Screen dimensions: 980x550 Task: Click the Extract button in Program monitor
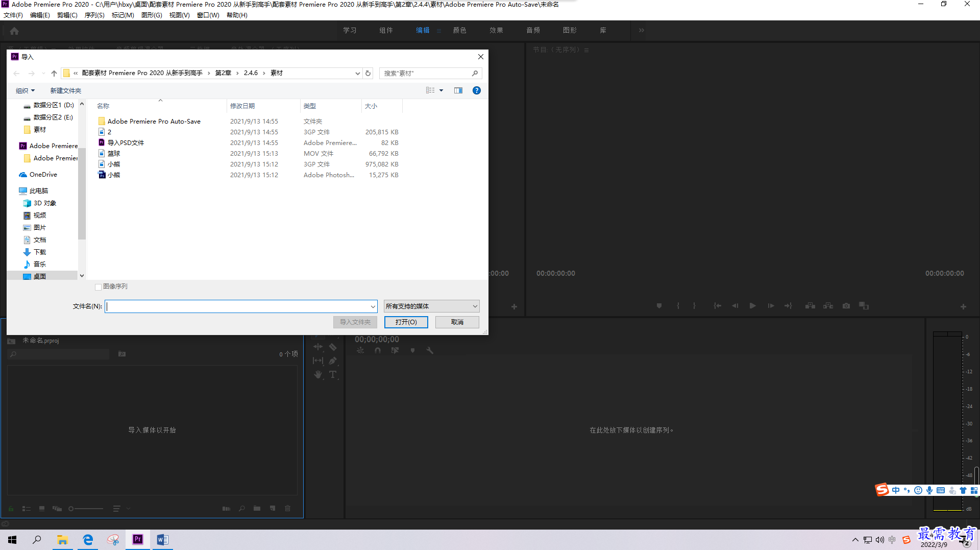pyautogui.click(x=828, y=306)
